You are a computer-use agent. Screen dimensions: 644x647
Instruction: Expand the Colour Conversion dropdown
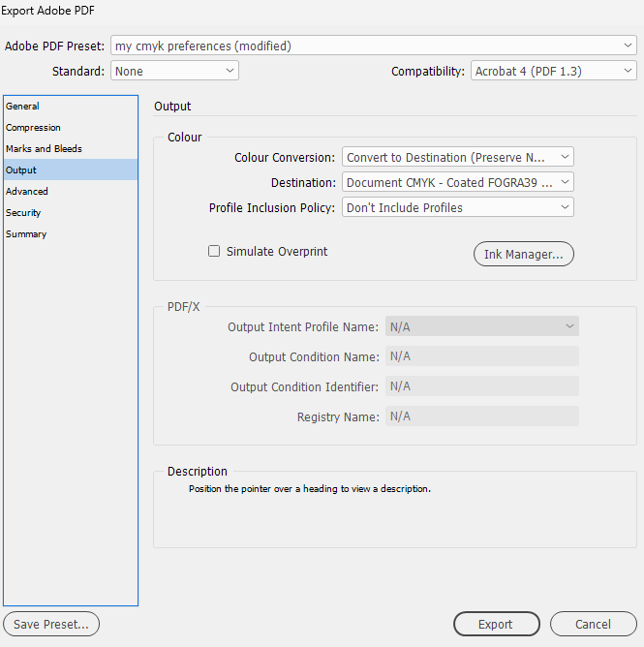[457, 157]
